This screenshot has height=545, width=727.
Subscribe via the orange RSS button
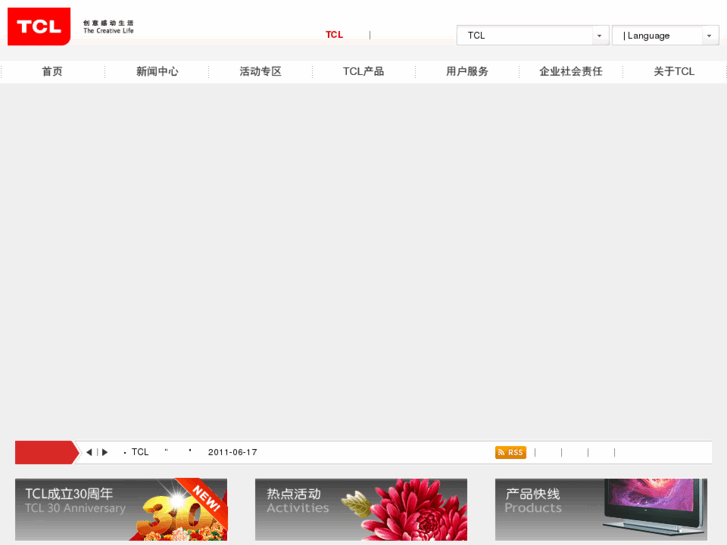(x=510, y=452)
